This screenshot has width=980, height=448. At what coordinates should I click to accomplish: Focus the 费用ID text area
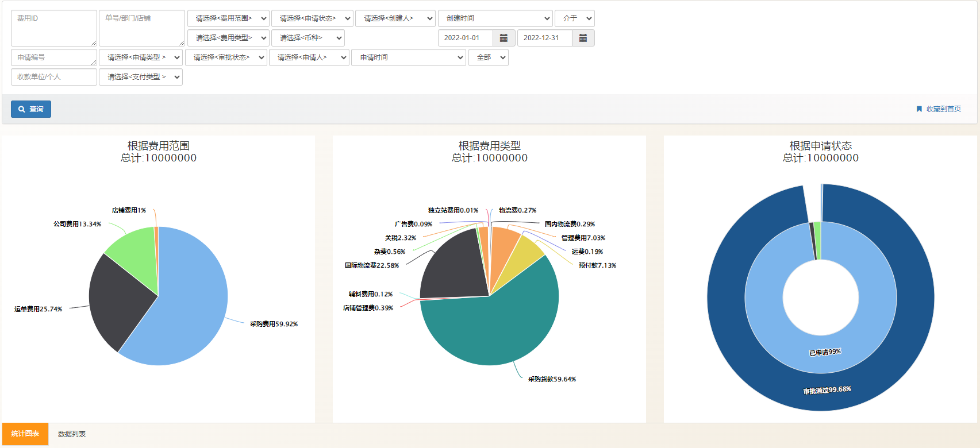click(x=54, y=28)
